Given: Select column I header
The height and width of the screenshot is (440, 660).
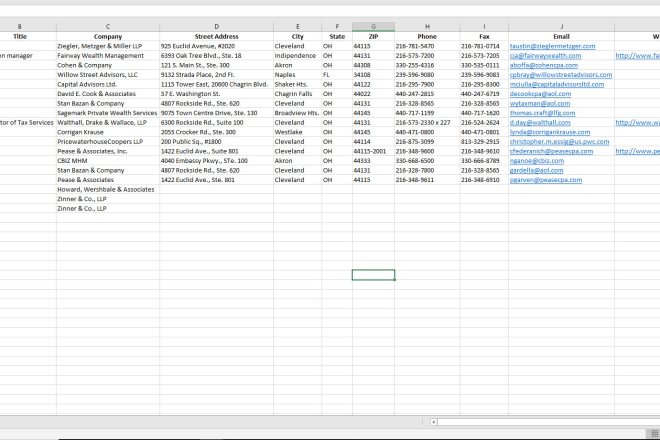Looking at the screenshot, I should [x=484, y=27].
